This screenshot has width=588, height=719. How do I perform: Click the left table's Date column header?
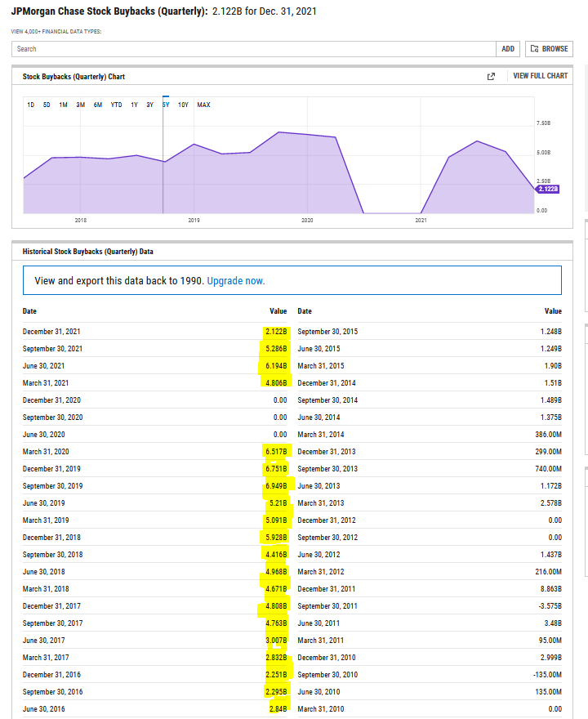pos(29,311)
